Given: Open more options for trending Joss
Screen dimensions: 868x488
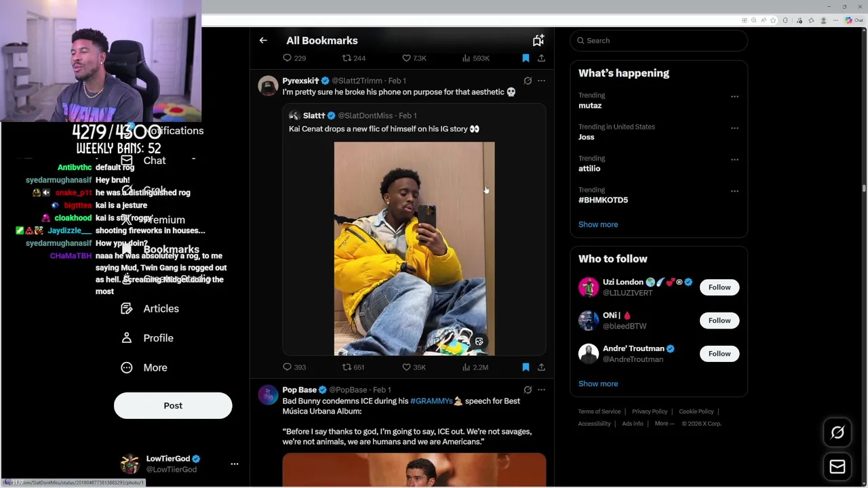Looking at the screenshot, I should pyautogui.click(x=734, y=127).
